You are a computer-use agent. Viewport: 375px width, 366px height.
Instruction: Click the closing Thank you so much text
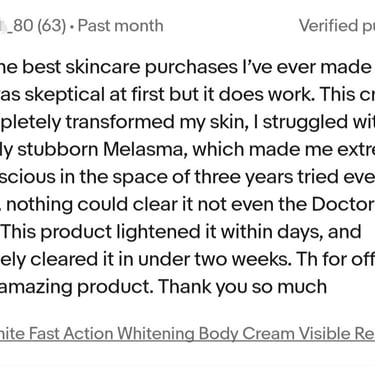tap(242, 287)
